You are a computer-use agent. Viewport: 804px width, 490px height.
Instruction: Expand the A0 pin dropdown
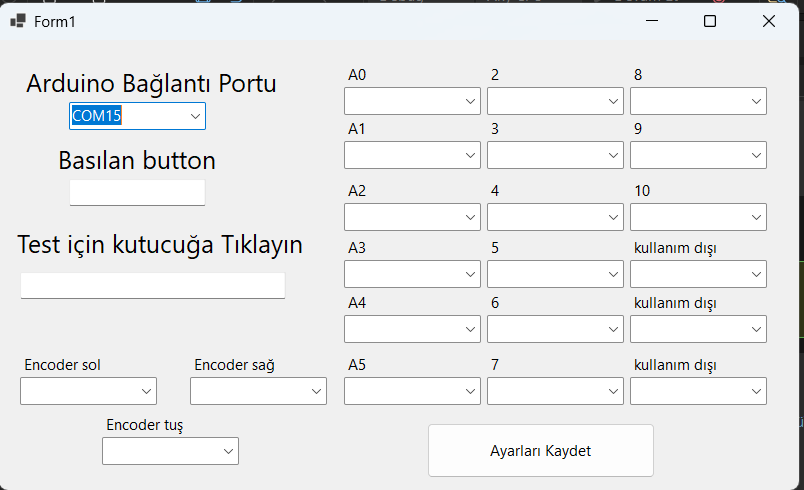coord(412,101)
